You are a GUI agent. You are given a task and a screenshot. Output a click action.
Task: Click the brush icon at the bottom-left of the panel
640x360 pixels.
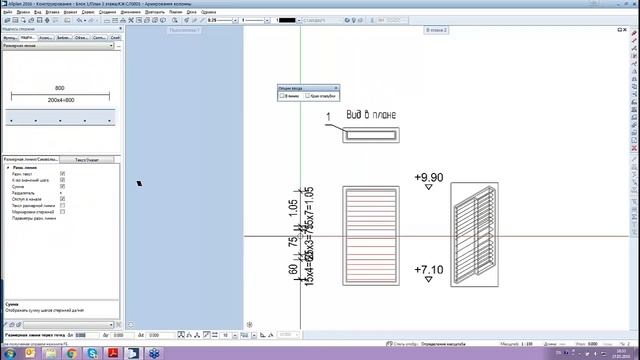(x=6, y=325)
